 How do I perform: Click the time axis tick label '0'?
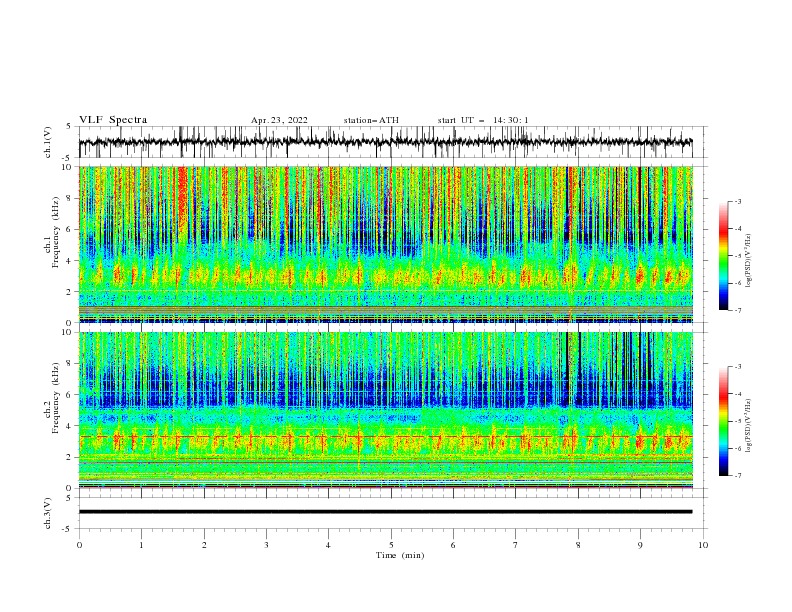79,545
